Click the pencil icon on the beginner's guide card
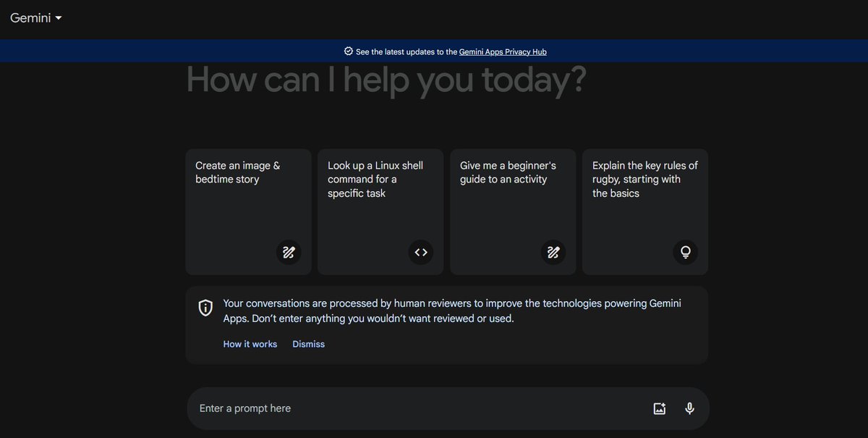 tap(553, 252)
